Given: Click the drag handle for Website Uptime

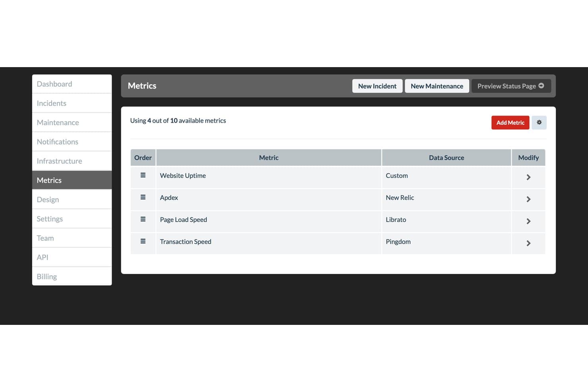Looking at the screenshot, I should coord(143,175).
